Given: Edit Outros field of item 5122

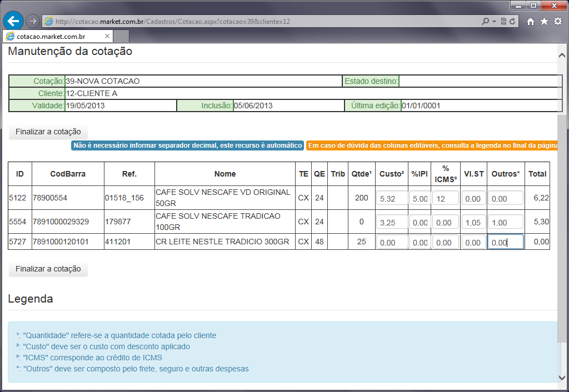Looking at the screenshot, I should coord(506,198).
